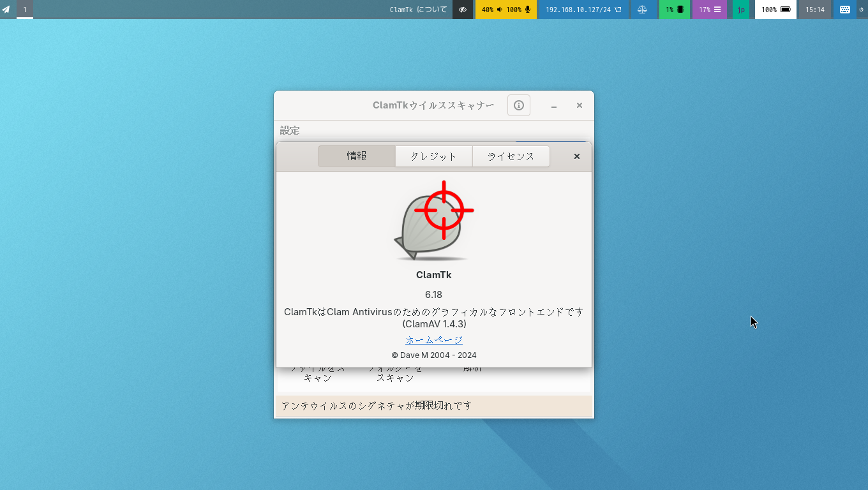Click the 40% volume indicator
The height and width of the screenshot is (490, 868).
(x=491, y=10)
